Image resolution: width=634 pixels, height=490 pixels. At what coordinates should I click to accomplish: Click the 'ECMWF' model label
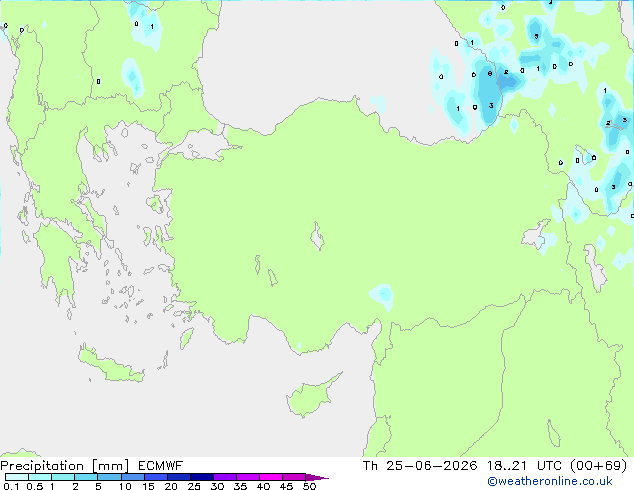(161, 466)
